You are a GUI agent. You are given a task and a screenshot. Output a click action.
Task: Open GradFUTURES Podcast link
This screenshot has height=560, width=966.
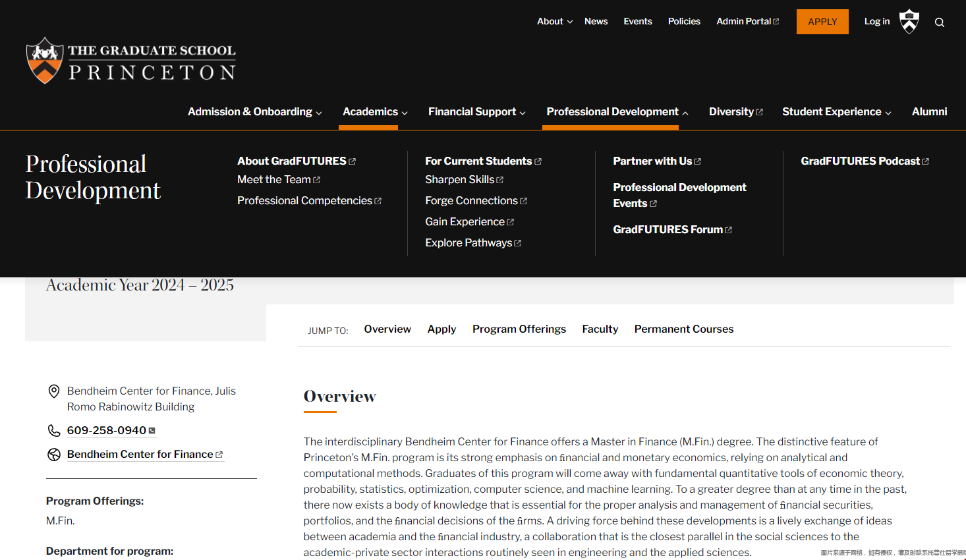[865, 161]
